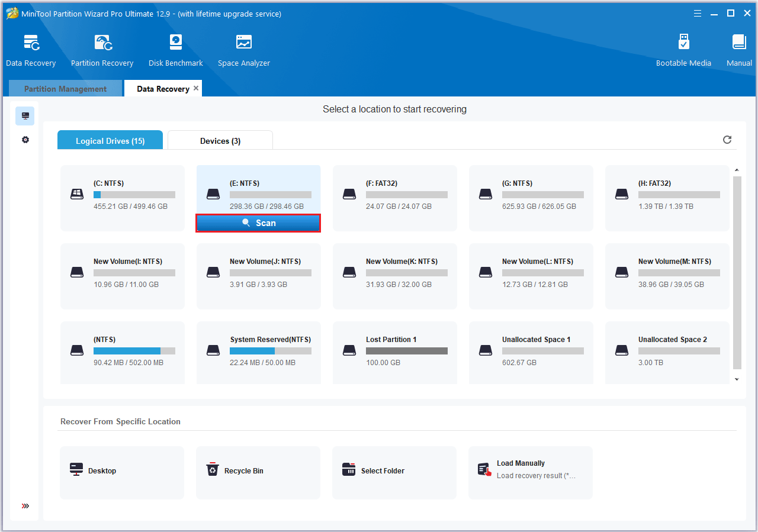Open Space Analyzer tool
Image resolution: width=758 pixels, height=532 pixels.
coord(243,51)
